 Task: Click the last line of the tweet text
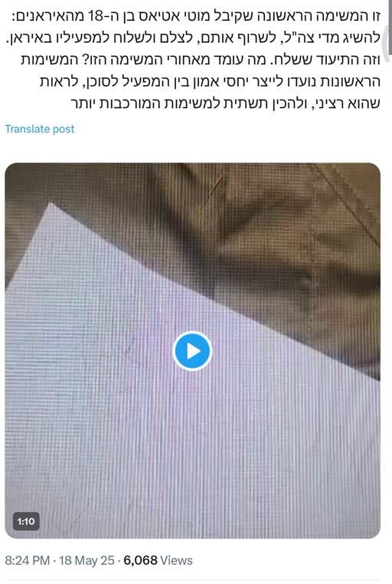(225, 103)
